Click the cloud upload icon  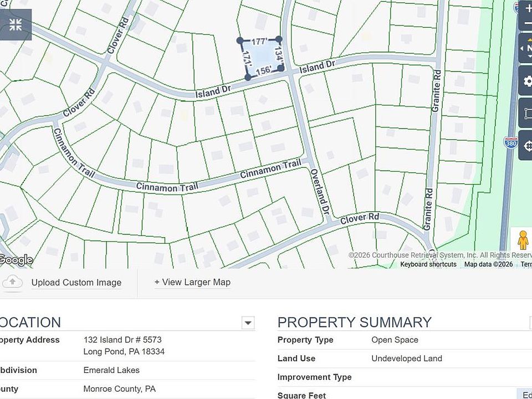tap(13, 282)
